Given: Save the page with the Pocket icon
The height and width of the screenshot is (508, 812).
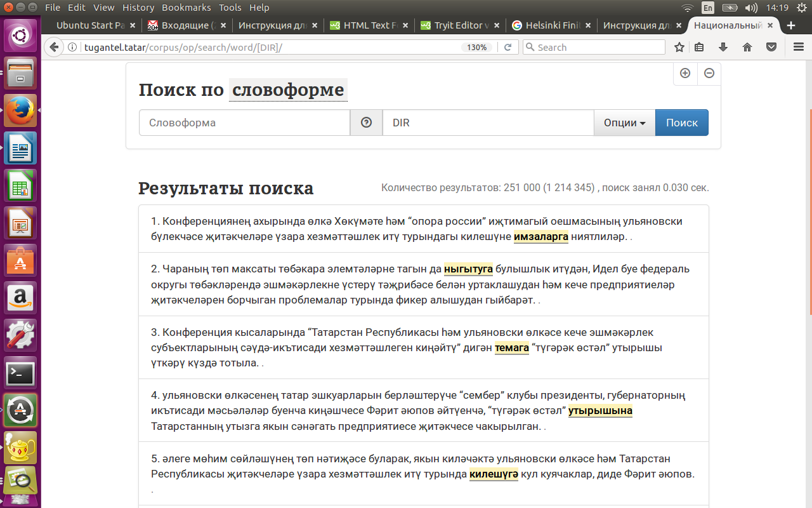Looking at the screenshot, I should 771,46.
